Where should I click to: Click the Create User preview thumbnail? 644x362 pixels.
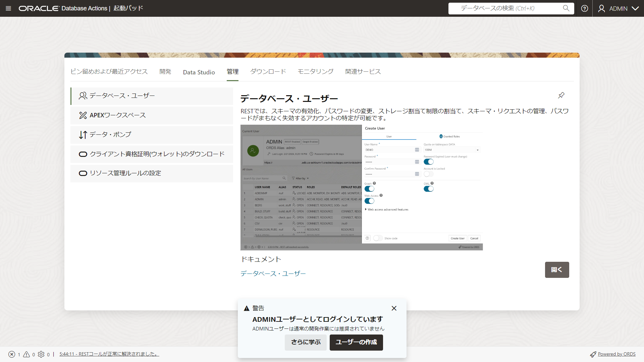pyautogui.click(x=362, y=187)
